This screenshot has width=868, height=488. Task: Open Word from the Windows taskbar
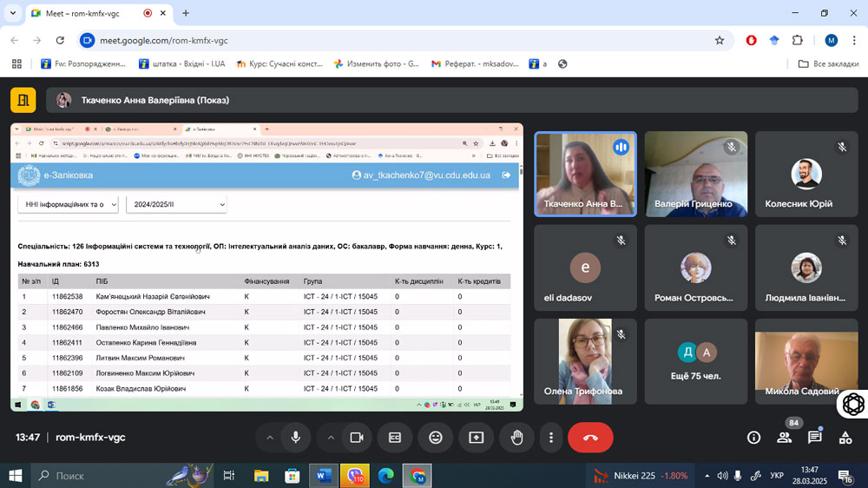(324, 476)
